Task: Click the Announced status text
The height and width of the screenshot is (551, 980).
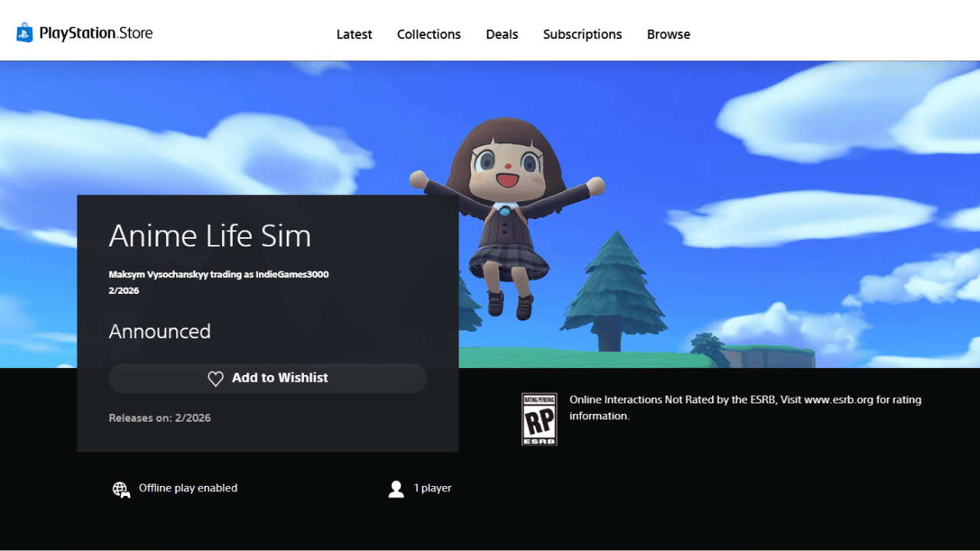Action: click(159, 331)
